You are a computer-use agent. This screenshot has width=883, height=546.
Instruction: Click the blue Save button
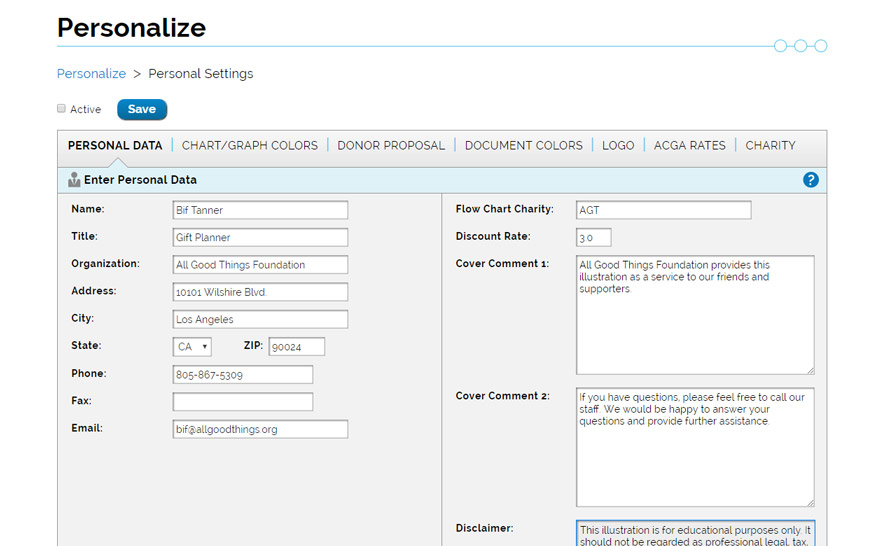tap(142, 109)
